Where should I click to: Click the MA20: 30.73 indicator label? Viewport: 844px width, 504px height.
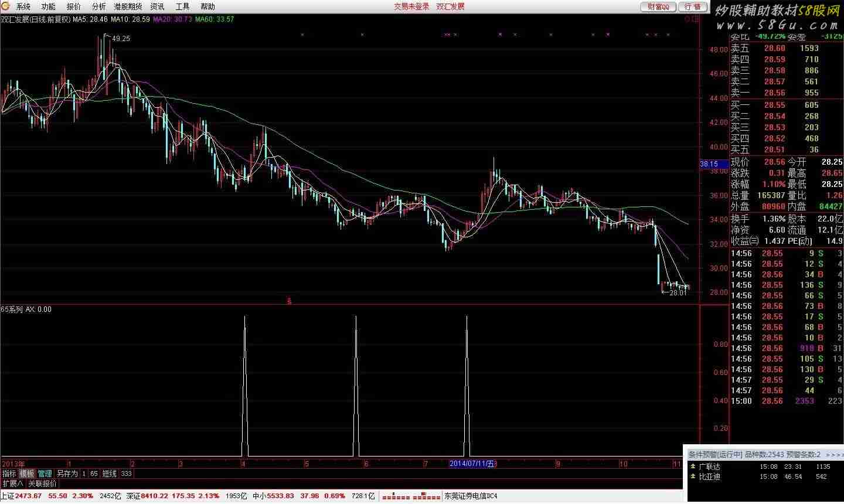click(x=172, y=19)
